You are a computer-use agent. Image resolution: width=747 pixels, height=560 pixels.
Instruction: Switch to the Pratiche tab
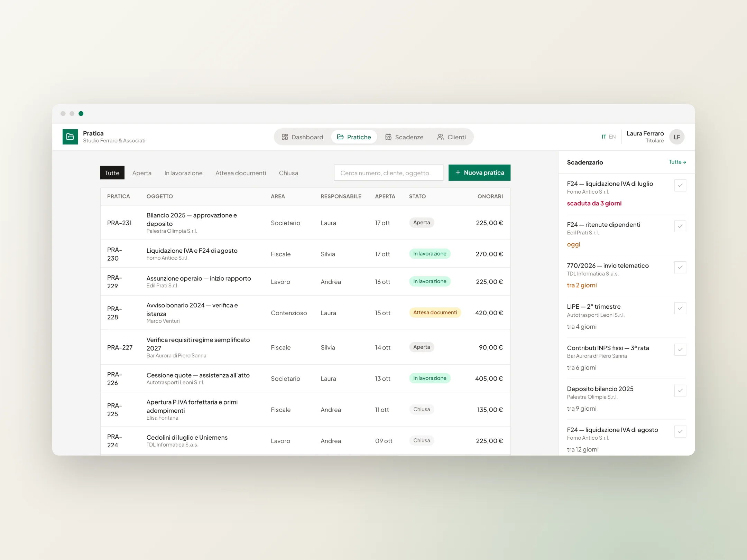pos(354,137)
